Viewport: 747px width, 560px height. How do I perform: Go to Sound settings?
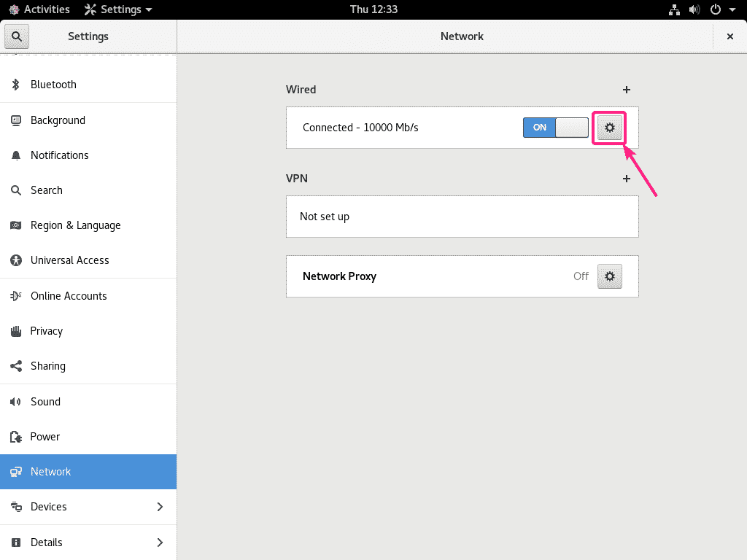pyautogui.click(x=45, y=402)
